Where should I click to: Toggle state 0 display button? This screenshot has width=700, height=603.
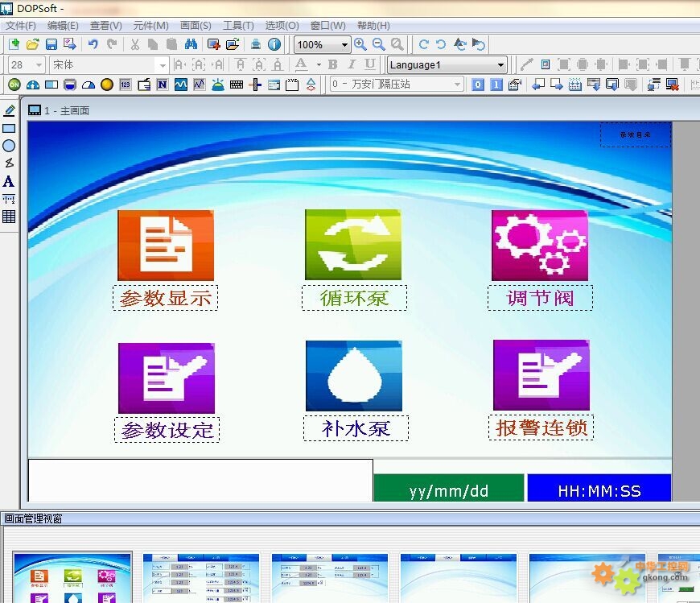(478, 85)
